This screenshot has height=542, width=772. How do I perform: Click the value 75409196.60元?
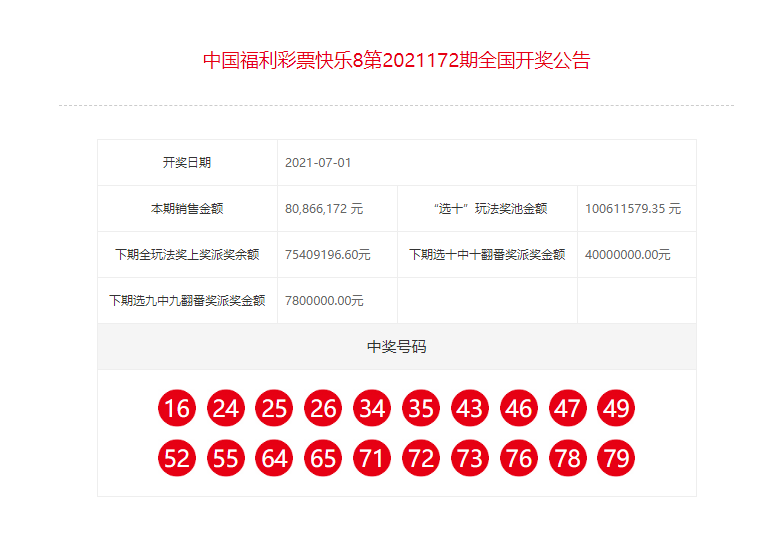pyautogui.click(x=327, y=255)
